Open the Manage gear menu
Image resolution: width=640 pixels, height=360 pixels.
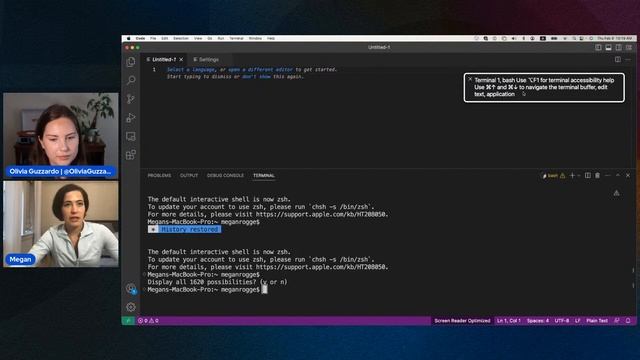(131, 307)
